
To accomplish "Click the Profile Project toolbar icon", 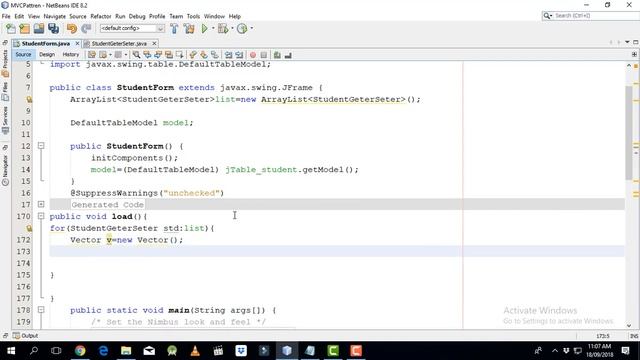I will [x=242, y=29].
